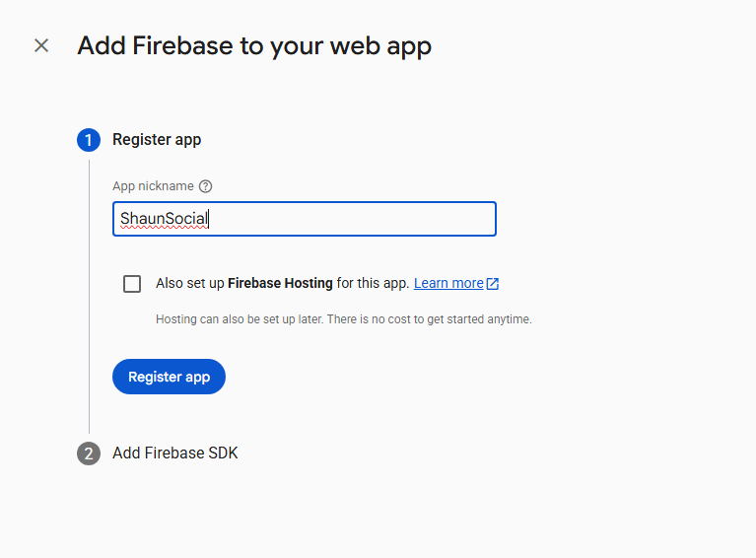Click the ShaunSocial text in the field
Viewport: 756px width, 558px height.
point(164,219)
